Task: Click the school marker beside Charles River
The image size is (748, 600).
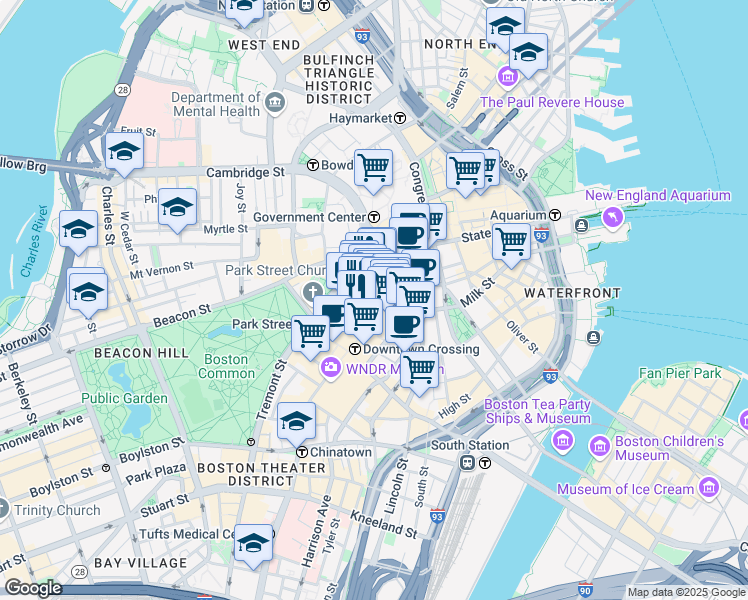Action: pyautogui.click(x=79, y=231)
